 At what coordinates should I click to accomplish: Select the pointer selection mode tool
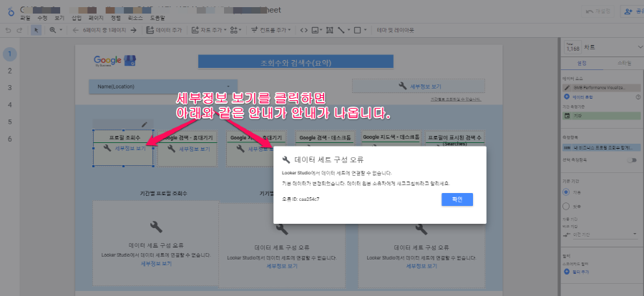click(36, 30)
